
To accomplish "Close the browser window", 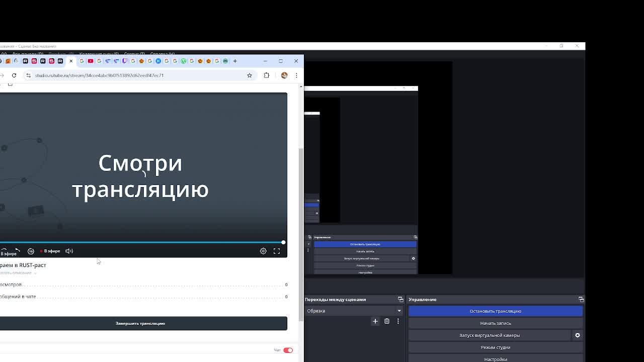I will point(296,61).
